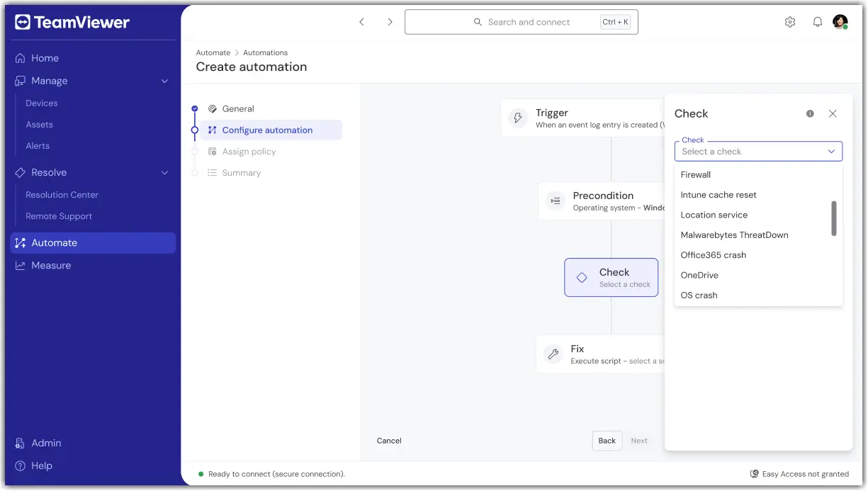Open settings via the gear icon
The width and height of the screenshot is (868, 491).
(x=790, y=22)
